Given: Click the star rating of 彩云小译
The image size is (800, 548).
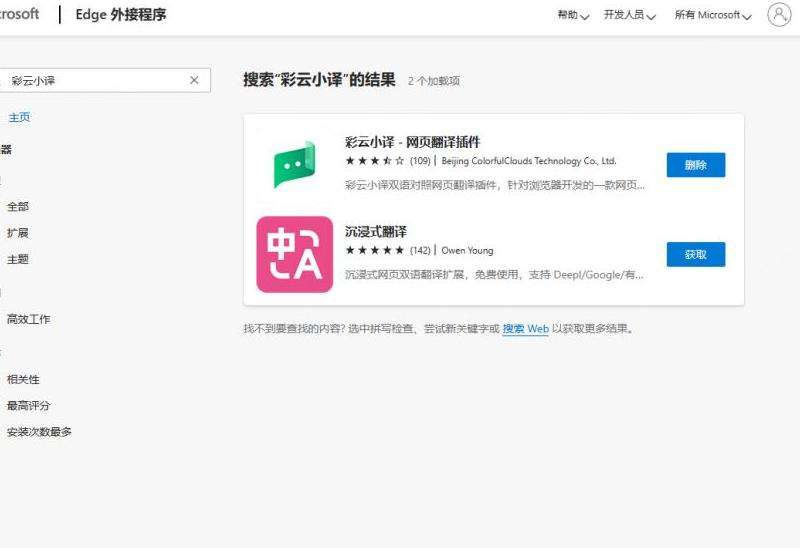Looking at the screenshot, I should pyautogui.click(x=374, y=161).
